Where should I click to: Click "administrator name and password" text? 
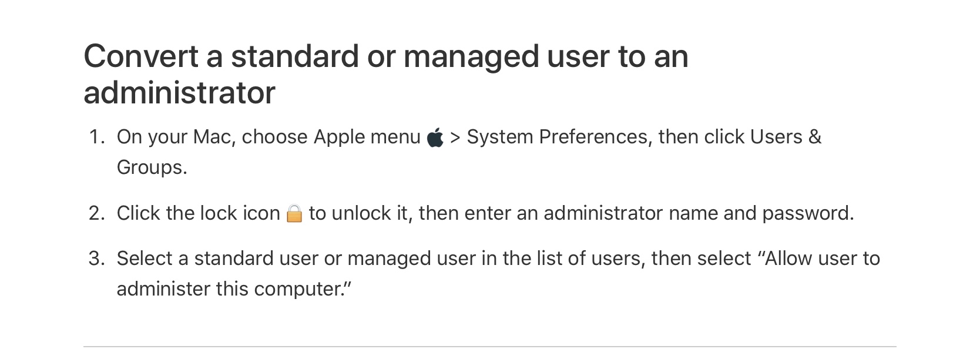click(x=699, y=213)
